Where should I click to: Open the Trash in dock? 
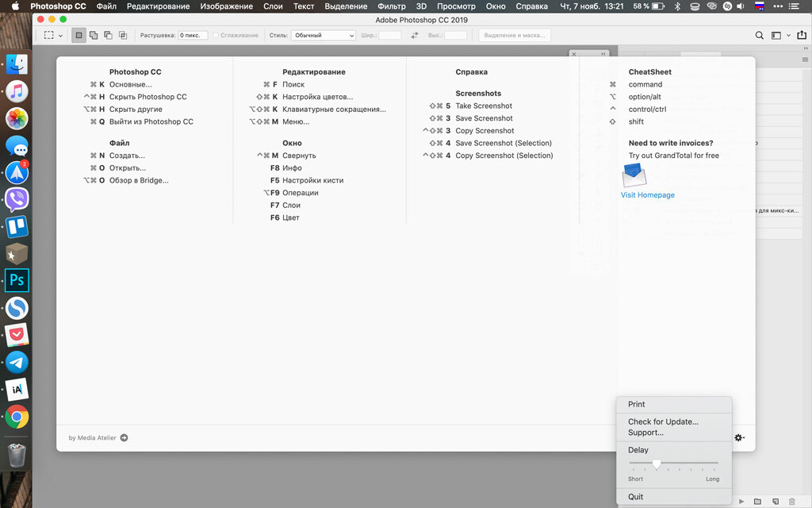click(x=17, y=455)
